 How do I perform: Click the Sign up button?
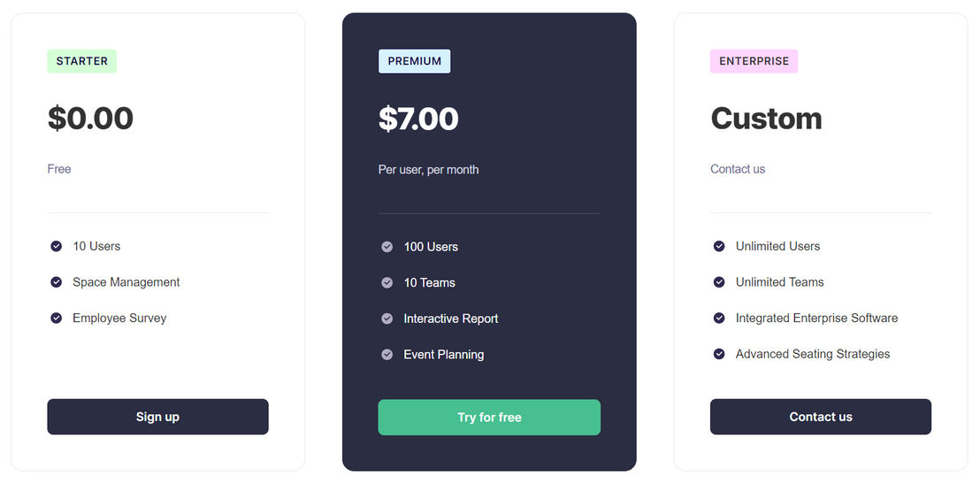pos(157,417)
